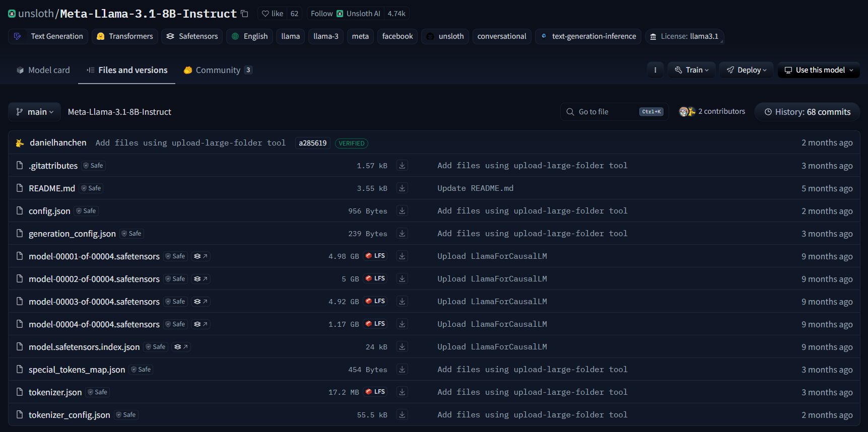Filter by Text Generation tag

48,36
